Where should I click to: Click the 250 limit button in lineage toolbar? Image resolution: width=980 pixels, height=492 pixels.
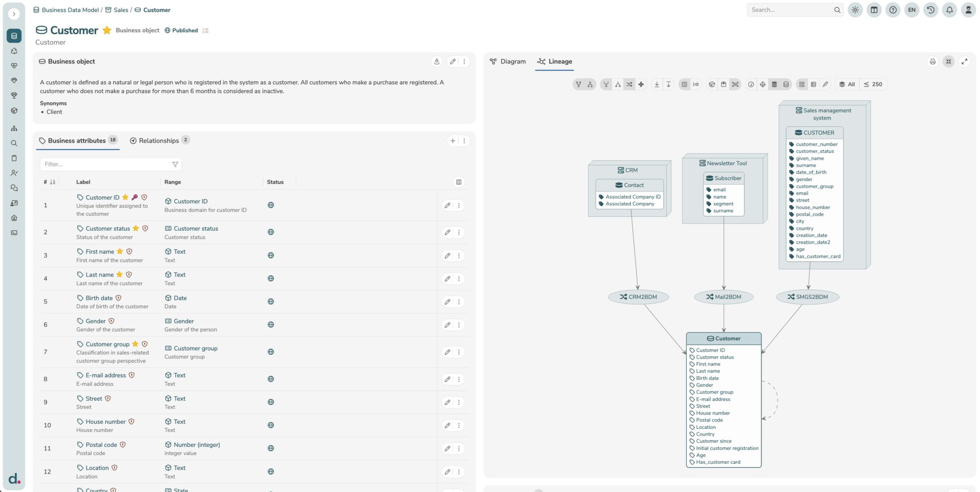(873, 85)
